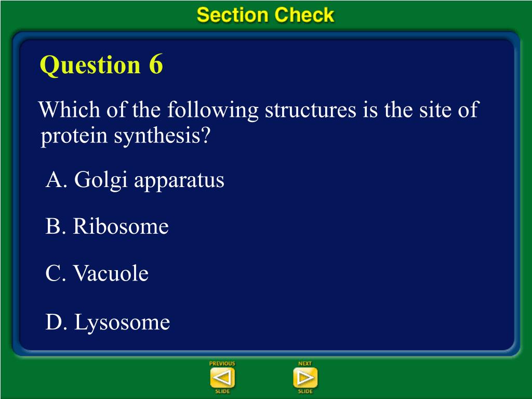
Task: Click the NEXT label above right arrow
Action: tap(305, 363)
